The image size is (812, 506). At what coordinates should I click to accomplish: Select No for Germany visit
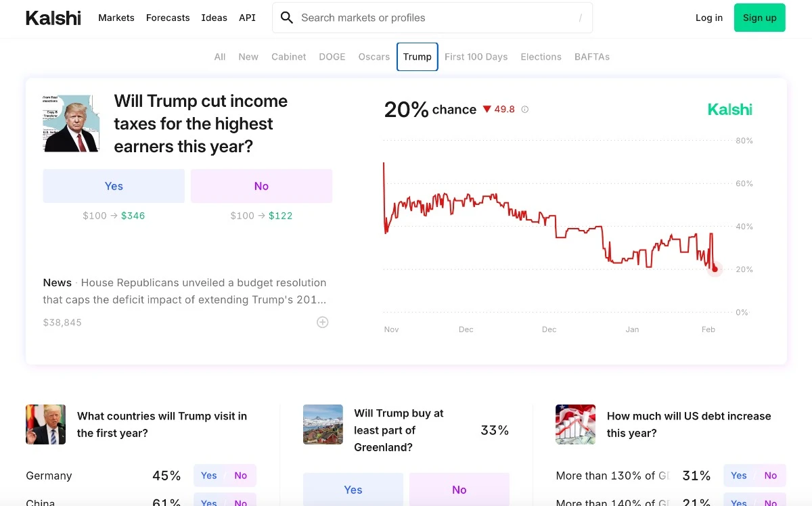(x=240, y=476)
